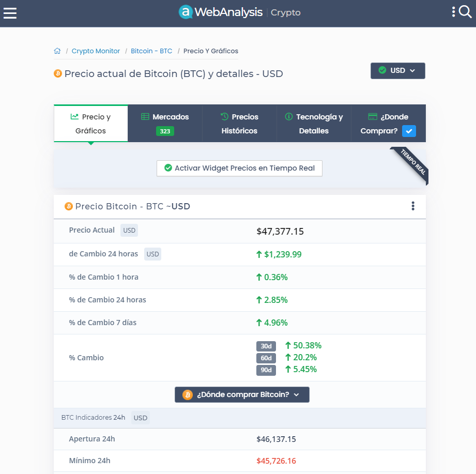Open the hamburger menu icon
This screenshot has height=474, width=476.
[10, 13]
